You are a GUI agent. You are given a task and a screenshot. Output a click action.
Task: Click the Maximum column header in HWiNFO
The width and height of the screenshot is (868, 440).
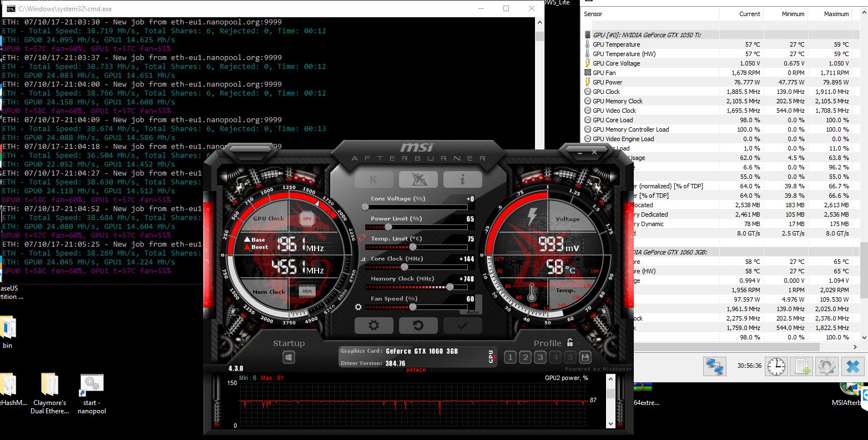point(830,14)
